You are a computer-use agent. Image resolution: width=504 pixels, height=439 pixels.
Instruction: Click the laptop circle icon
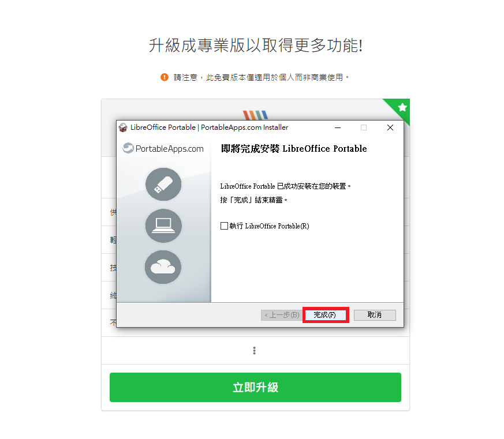click(163, 226)
